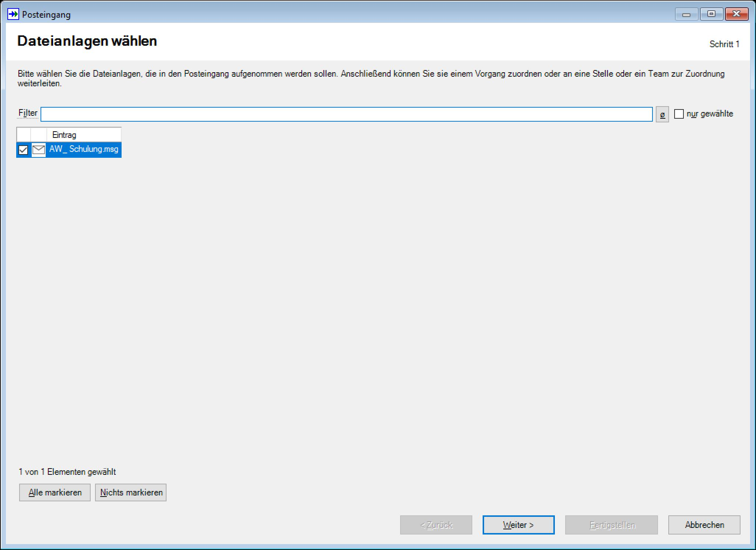Focus the Filter text field
This screenshot has height=550, width=756.
(346, 114)
